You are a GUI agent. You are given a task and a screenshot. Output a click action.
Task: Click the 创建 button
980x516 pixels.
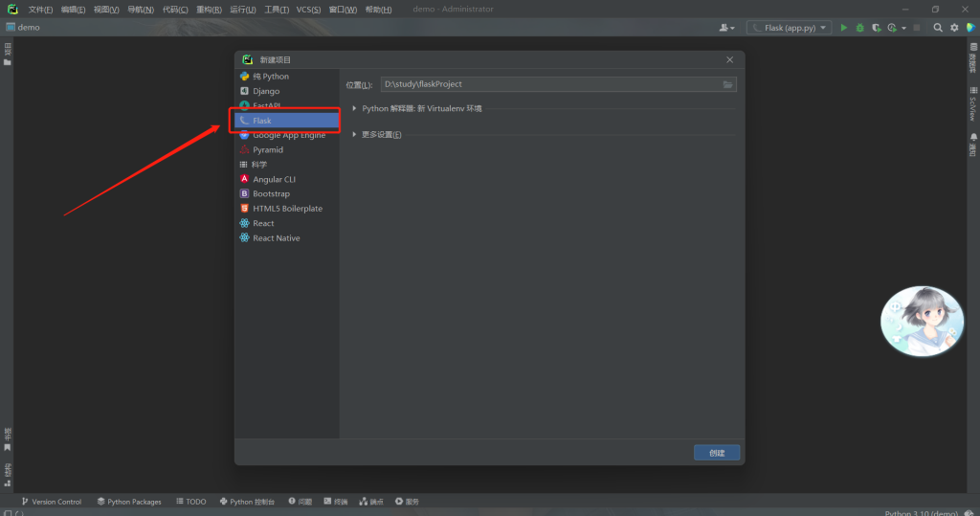point(717,453)
